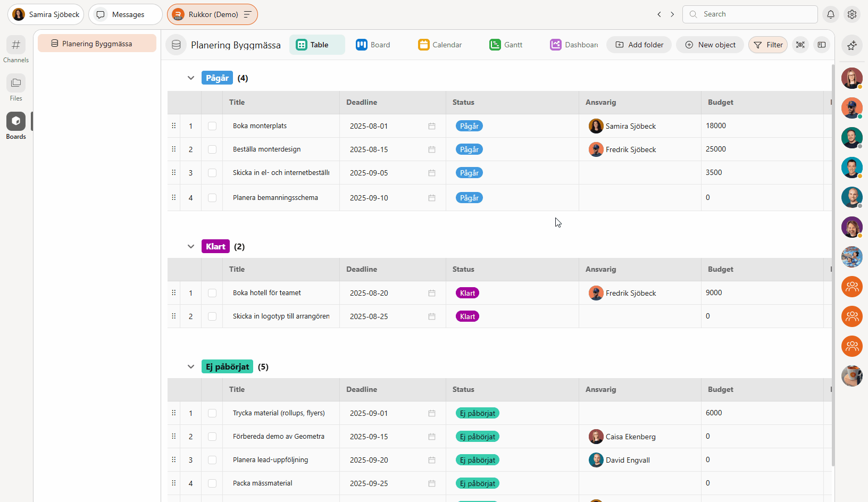Check the box for Beställa monterdesign
This screenshot has height=502, width=868.
coord(212,149)
